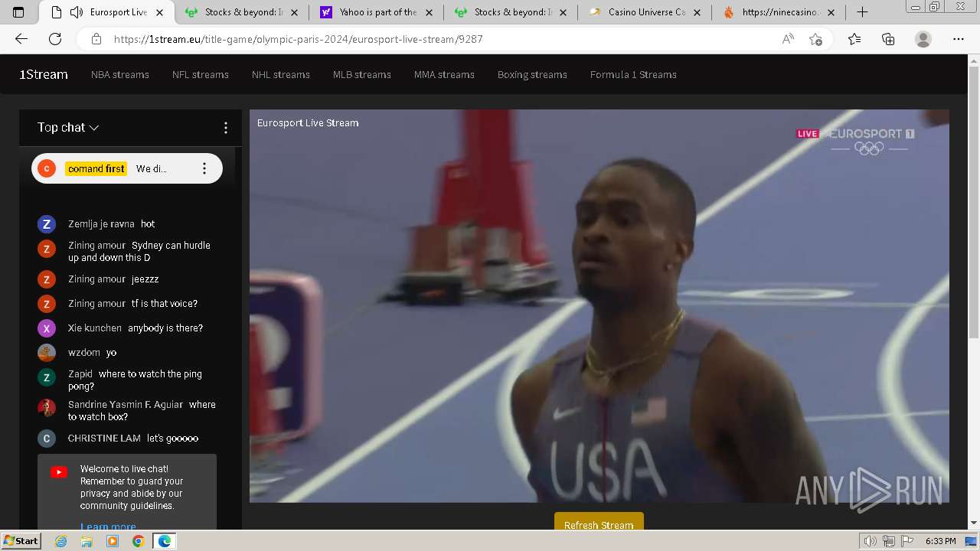The height and width of the screenshot is (551, 980).
Task: Click the Start button
Action: pyautogui.click(x=21, y=541)
